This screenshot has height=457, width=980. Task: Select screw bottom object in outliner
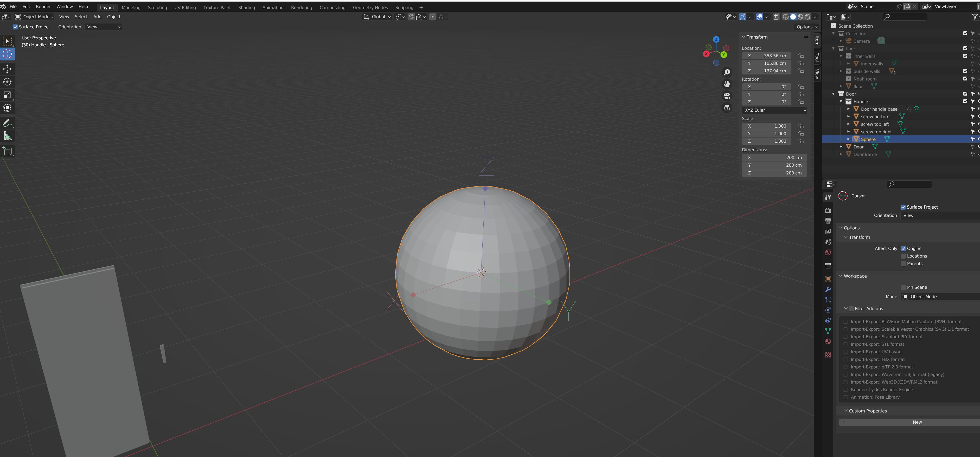coord(875,117)
